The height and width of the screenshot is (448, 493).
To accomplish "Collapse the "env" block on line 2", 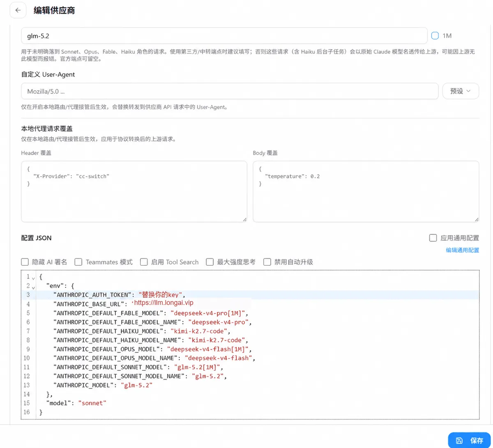I will coord(33,287).
